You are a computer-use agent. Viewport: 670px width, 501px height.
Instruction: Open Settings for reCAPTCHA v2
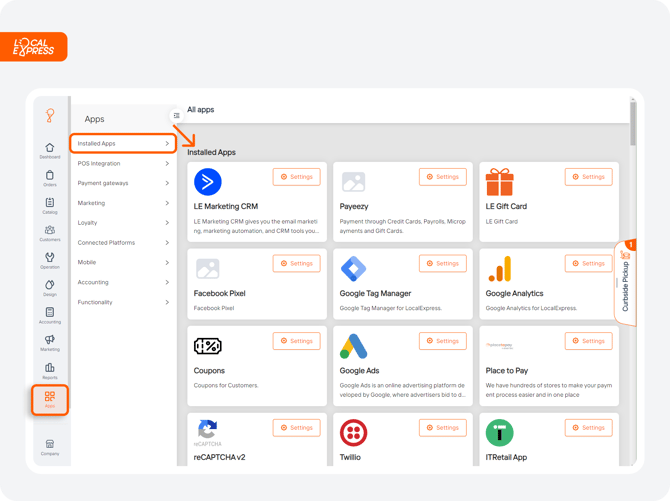(297, 428)
